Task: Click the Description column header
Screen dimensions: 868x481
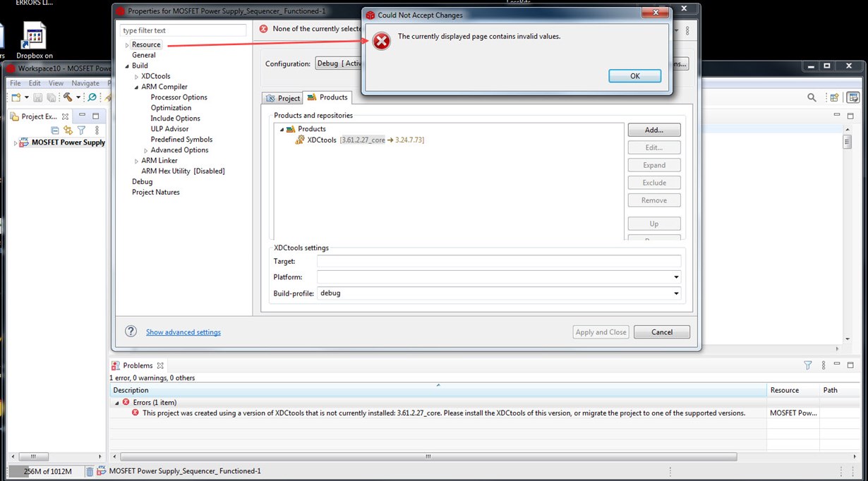Action: point(438,390)
